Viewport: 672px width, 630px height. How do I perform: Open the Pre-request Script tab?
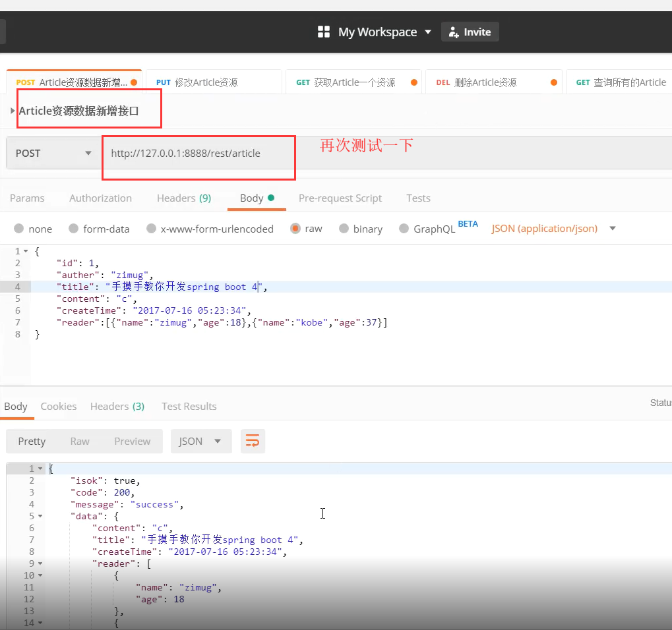tap(340, 198)
